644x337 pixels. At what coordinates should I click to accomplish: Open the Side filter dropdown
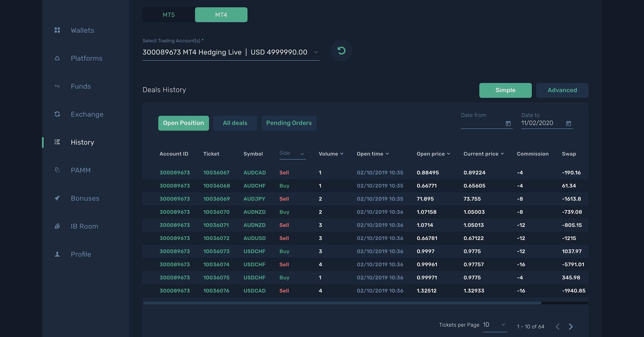click(292, 154)
